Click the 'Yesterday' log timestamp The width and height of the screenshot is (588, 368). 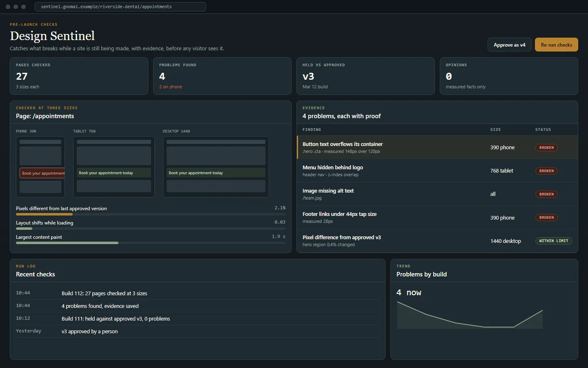coord(29,331)
